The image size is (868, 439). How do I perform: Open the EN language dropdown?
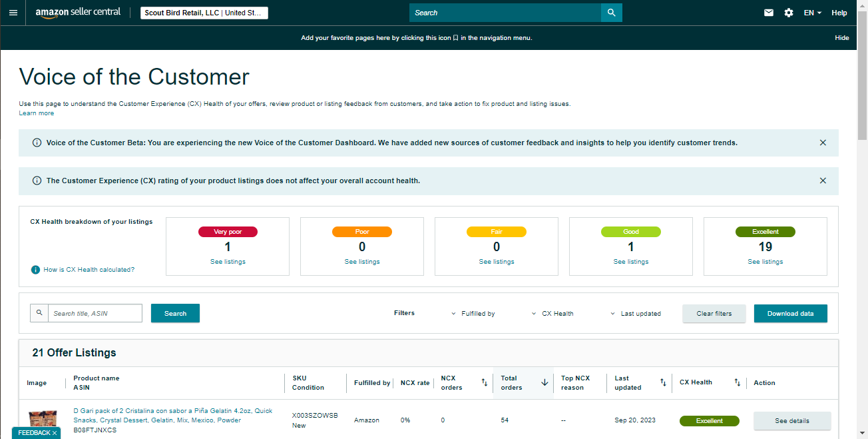[813, 13]
